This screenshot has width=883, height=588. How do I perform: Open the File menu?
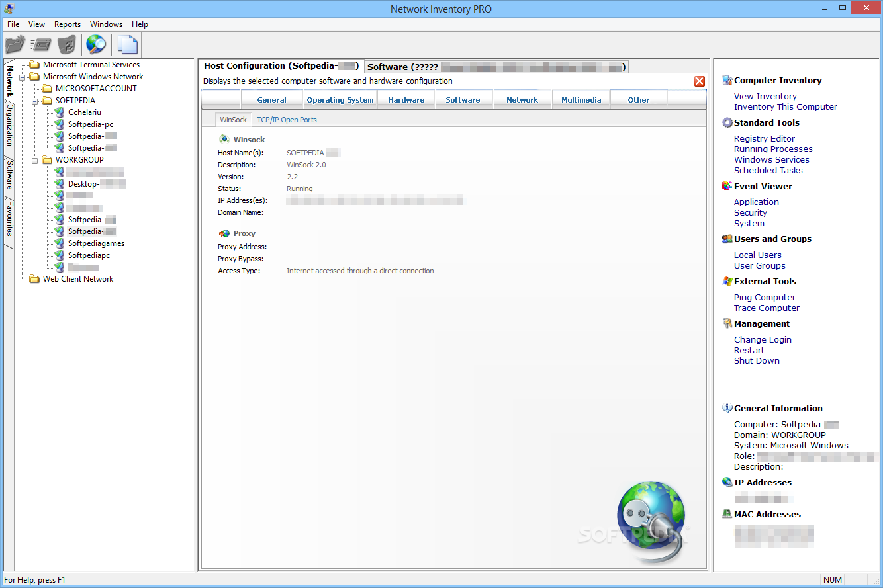pyautogui.click(x=13, y=24)
